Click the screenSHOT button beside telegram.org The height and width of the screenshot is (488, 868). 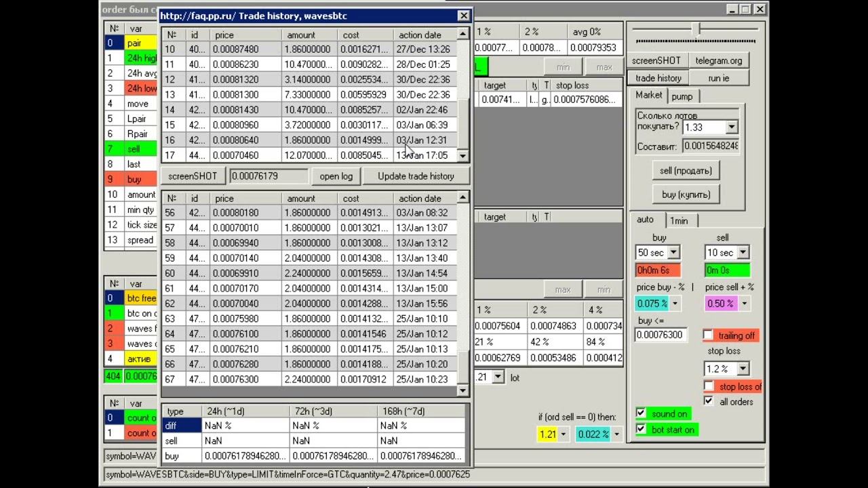point(656,60)
